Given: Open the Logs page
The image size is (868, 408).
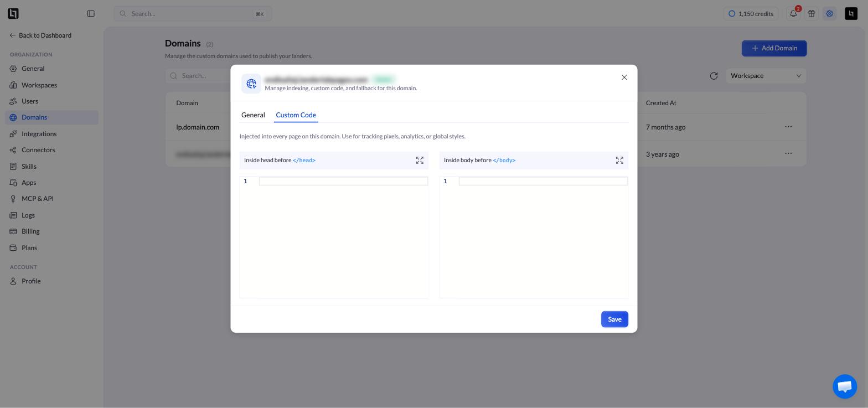Looking at the screenshot, I should [51, 215].
